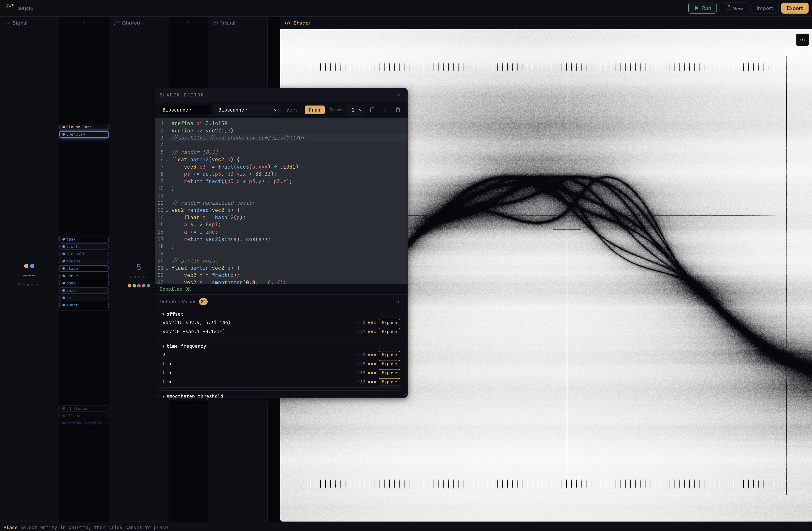Screen dimensions: 812x531
Task: Select the OpenClaw source in the palette
Action: coord(84,134)
